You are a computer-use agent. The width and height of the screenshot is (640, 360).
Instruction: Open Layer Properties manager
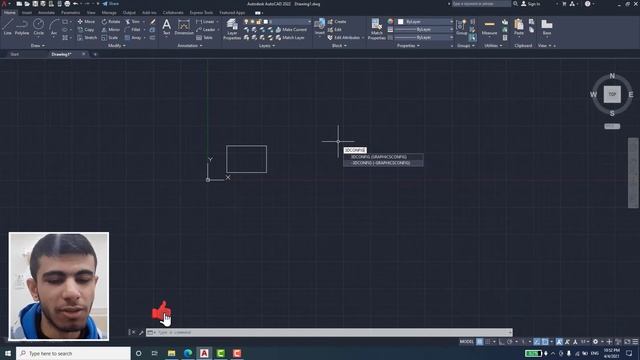click(232, 29)
